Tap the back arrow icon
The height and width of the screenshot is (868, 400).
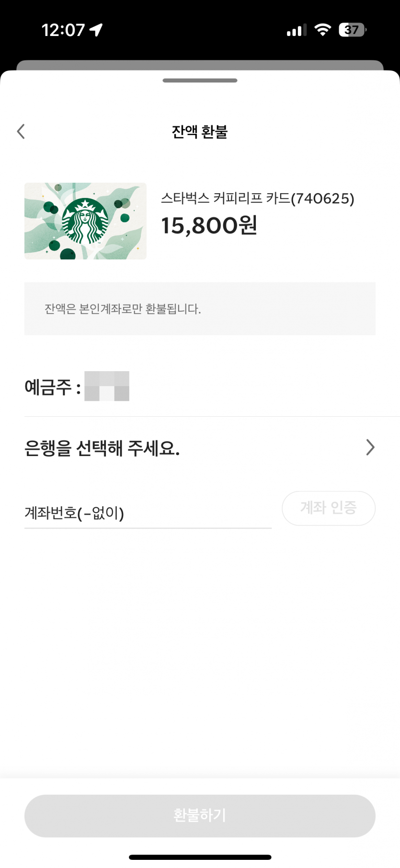(x=21, y=131)
